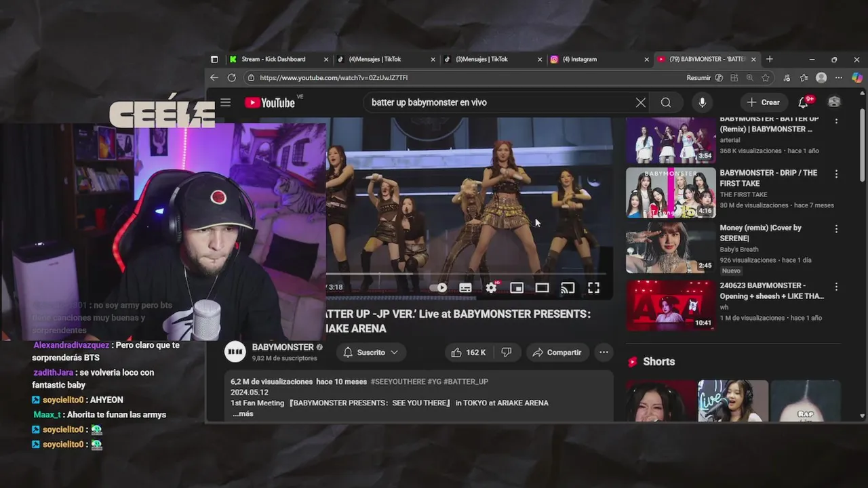Open more actions ellipsis under video
868x488 pixels.
[604, 352]
